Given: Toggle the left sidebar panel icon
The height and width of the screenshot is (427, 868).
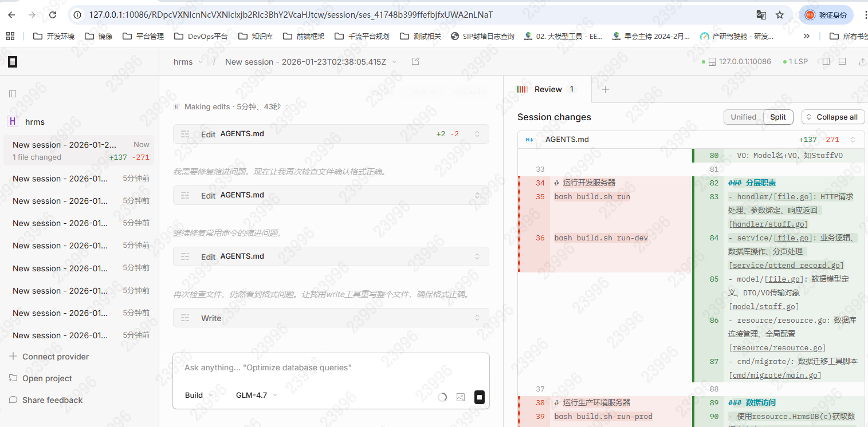Looking at the screenshot, I should (13, 93).
